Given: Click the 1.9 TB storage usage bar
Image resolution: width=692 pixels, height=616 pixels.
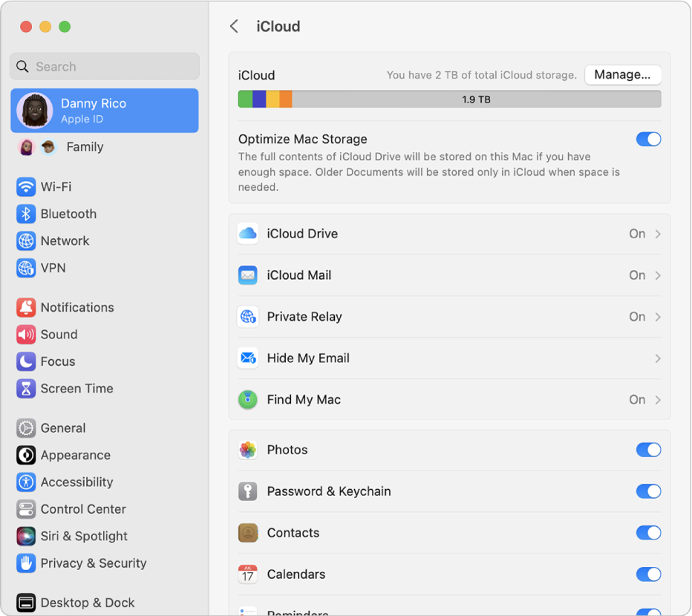Looking at the screenshot, I should pyautogui.click(x=448, y=99).
